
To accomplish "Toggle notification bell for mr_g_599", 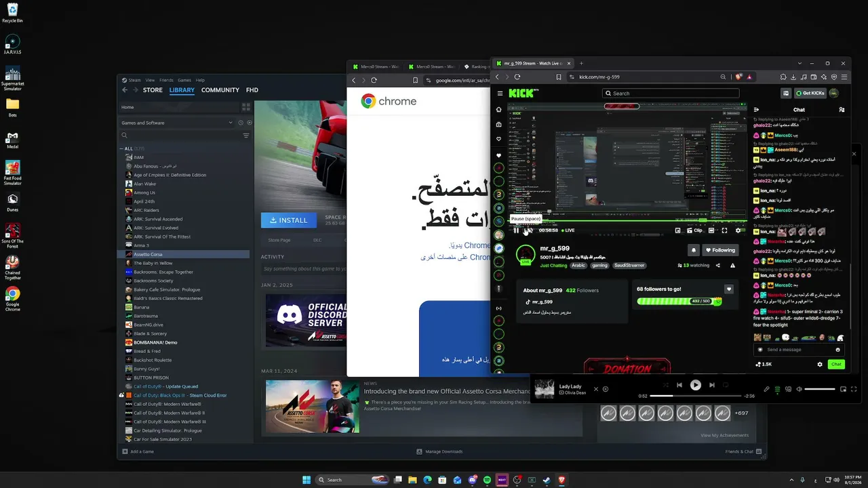I will pyautogui.click(x=693, y=250).
